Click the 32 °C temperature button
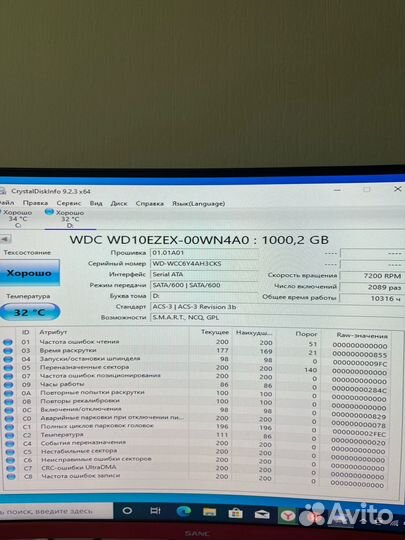The height and width of the screenshot is (540, 405). tap(30, 312)
